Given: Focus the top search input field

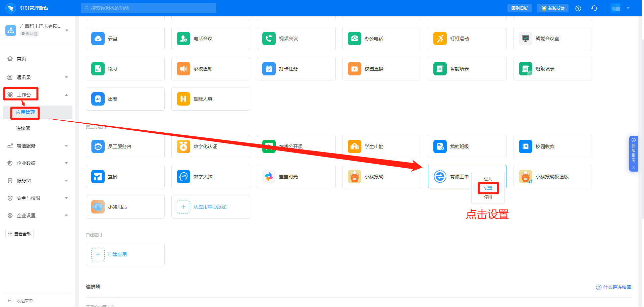Looking at the screenshot, I should pyautogui.click(x=149, y=8).
